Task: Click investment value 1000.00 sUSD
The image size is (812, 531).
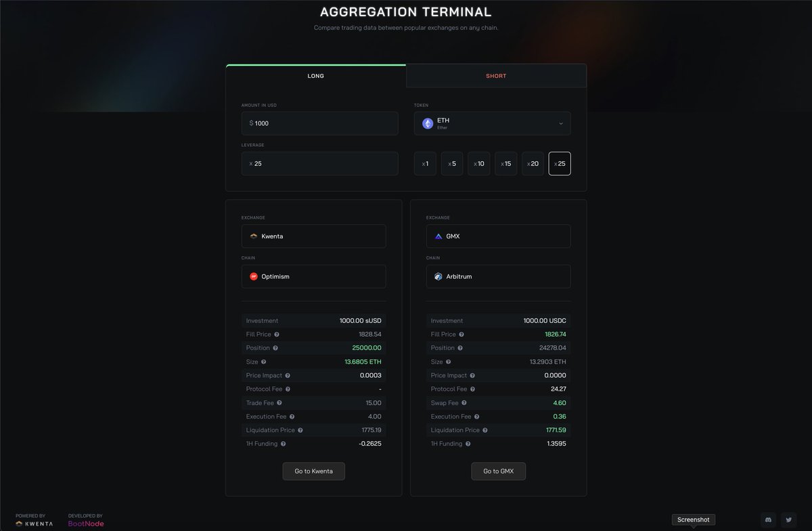Action: tap(361, 321)
